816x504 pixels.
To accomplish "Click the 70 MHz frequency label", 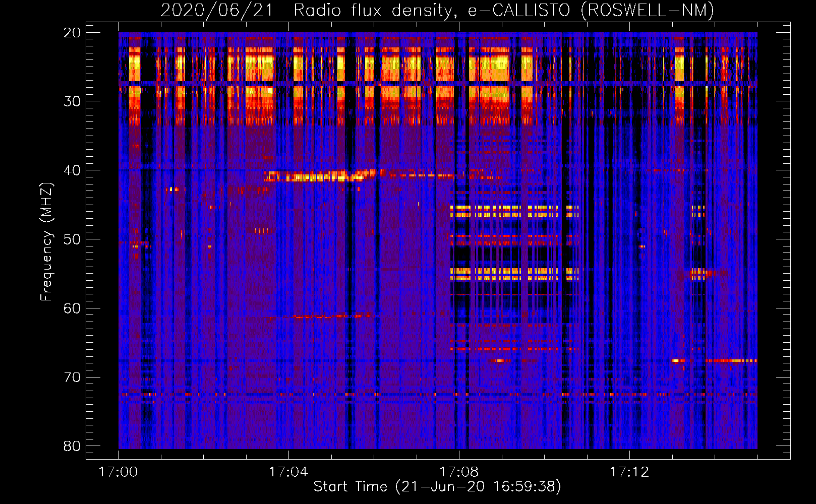I will coord(72,377).
